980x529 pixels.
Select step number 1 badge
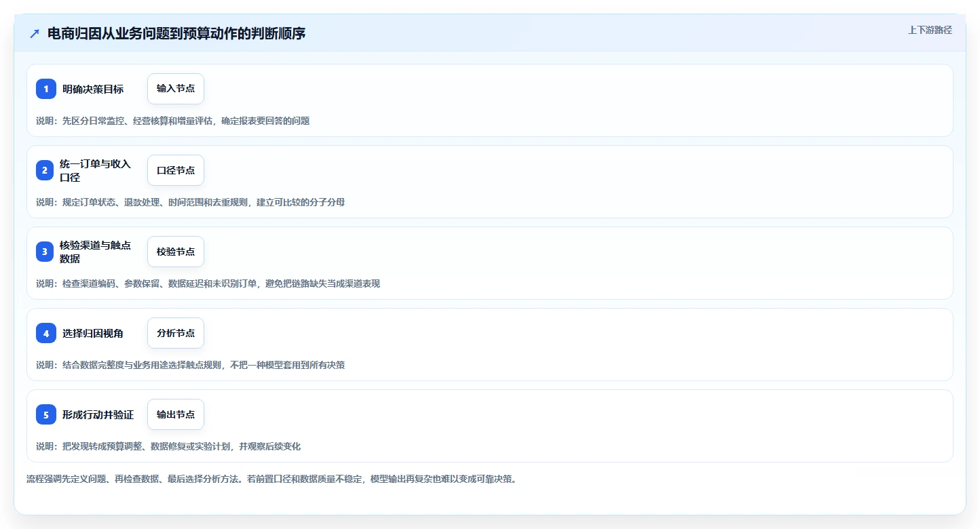click(46, 89)
